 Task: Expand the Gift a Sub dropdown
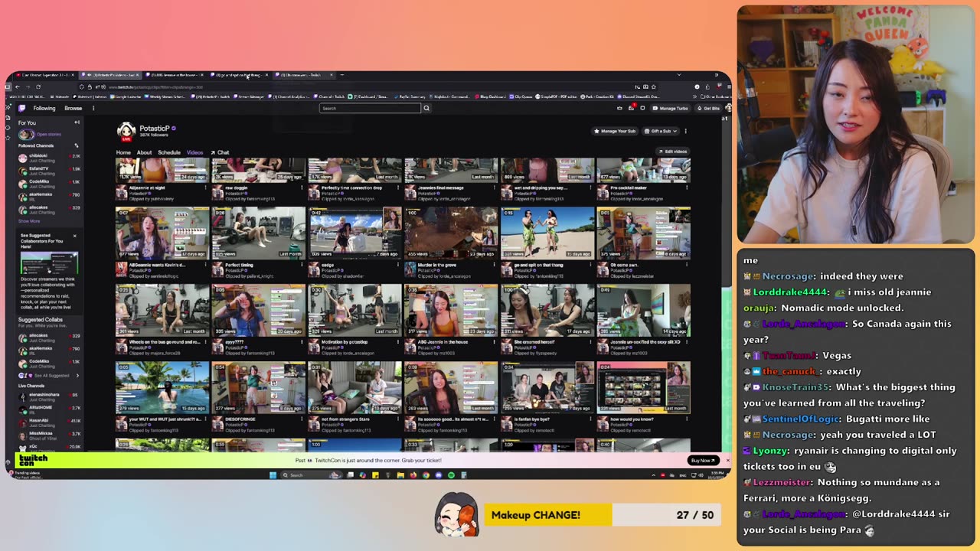[676, 131]
